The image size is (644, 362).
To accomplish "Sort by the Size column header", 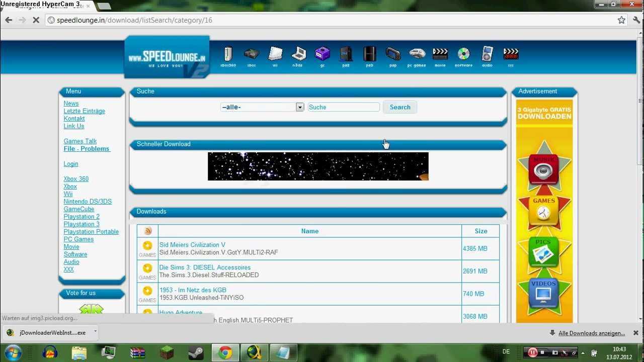I will (x=481, y=231).
